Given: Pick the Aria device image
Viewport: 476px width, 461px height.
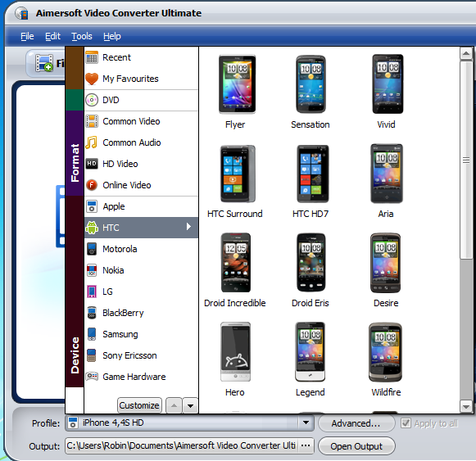Looking at the screenshot, I should point(387,174).
